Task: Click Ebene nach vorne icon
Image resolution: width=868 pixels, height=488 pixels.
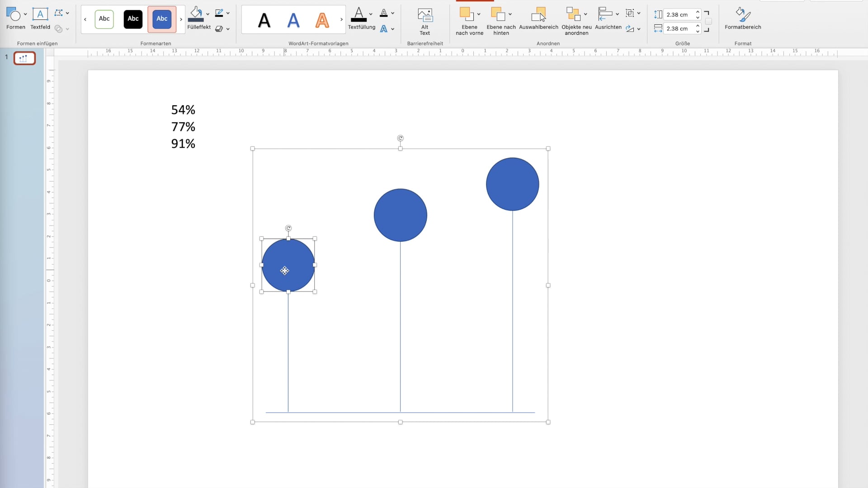Action: [x=466, y=14]
